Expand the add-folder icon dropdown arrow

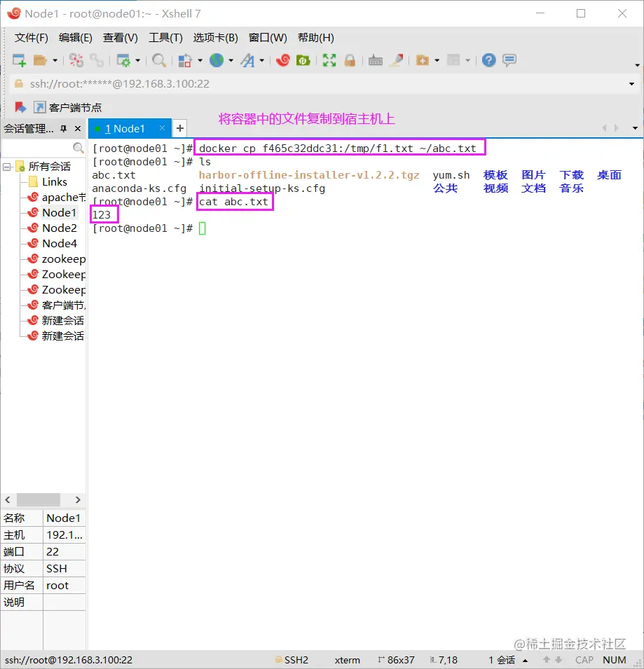(x=437, y=60)
